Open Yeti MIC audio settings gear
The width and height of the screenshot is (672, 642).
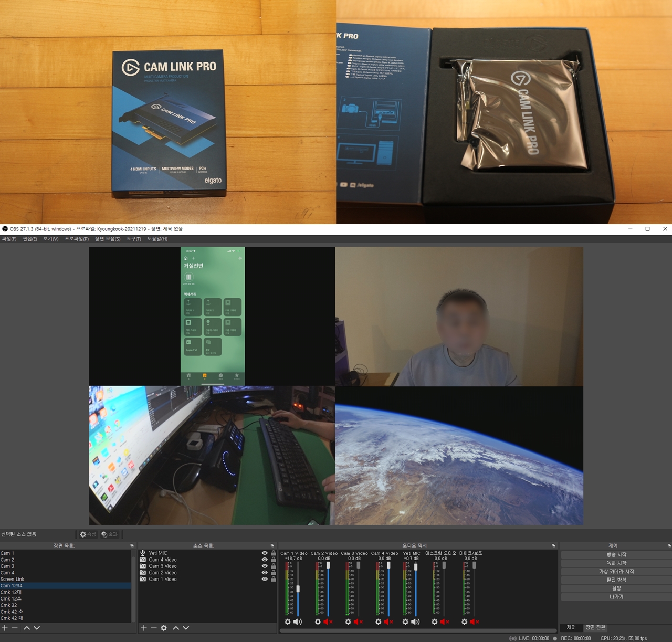[405, 622]
